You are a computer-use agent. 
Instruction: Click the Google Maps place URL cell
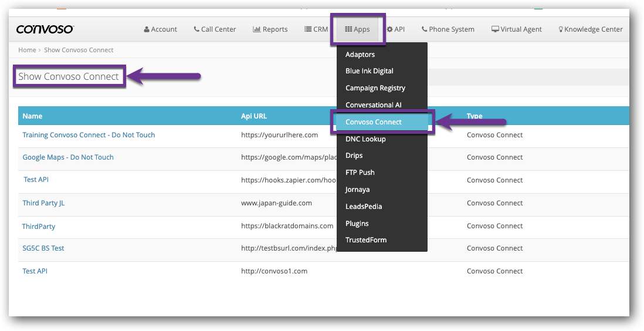(289, 157)
